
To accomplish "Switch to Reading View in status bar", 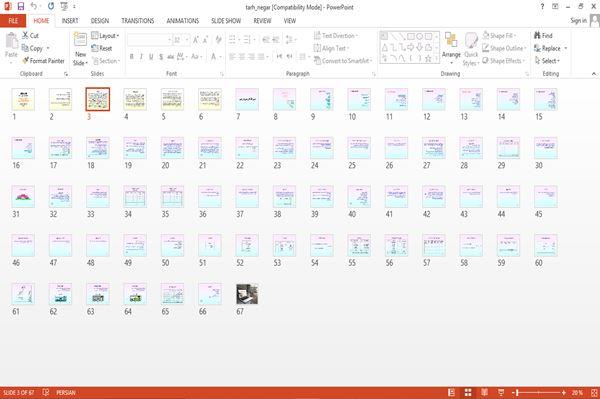I will [x=484, y=392].
